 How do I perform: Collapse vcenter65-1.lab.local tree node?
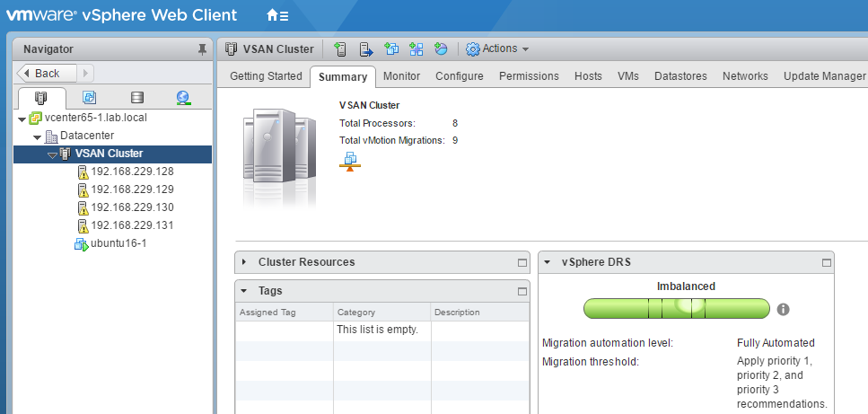tap(22, 119)
